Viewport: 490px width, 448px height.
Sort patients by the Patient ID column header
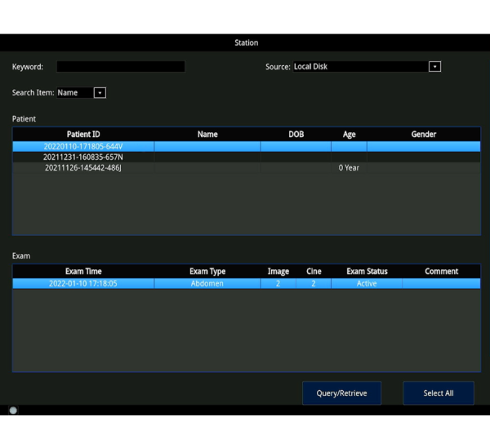coord(83,135)
